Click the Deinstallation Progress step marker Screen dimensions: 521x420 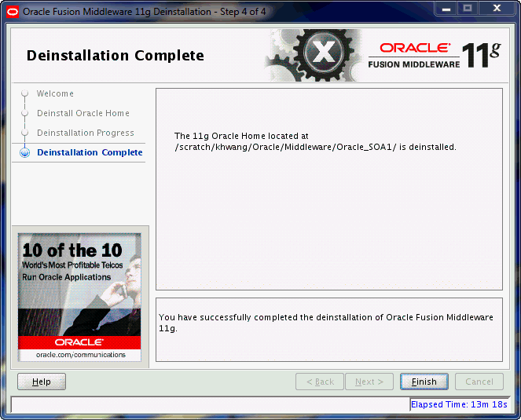coord(24,133)
